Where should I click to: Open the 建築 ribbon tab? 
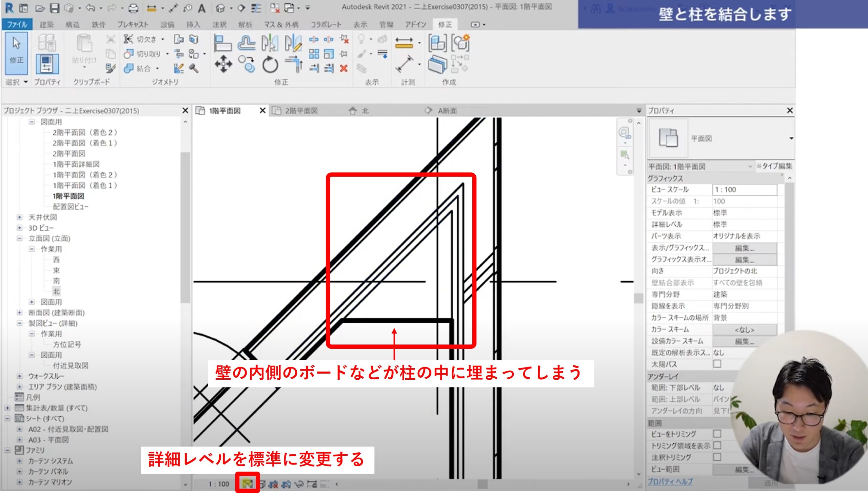click(47, 24)
